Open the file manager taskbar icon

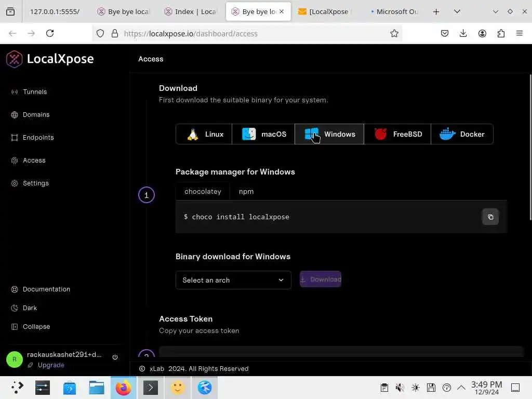96,388
